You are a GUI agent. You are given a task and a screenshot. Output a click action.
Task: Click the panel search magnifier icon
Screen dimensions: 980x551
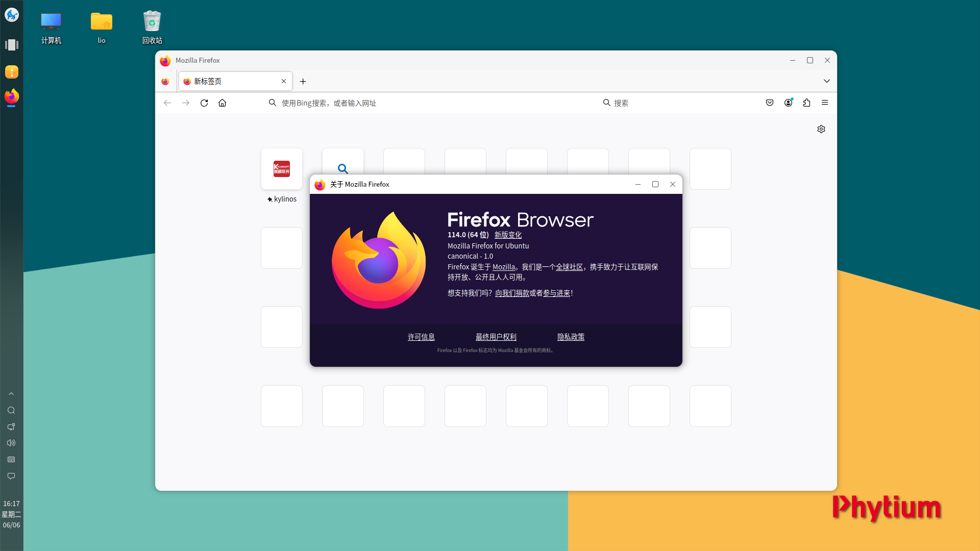11,410
